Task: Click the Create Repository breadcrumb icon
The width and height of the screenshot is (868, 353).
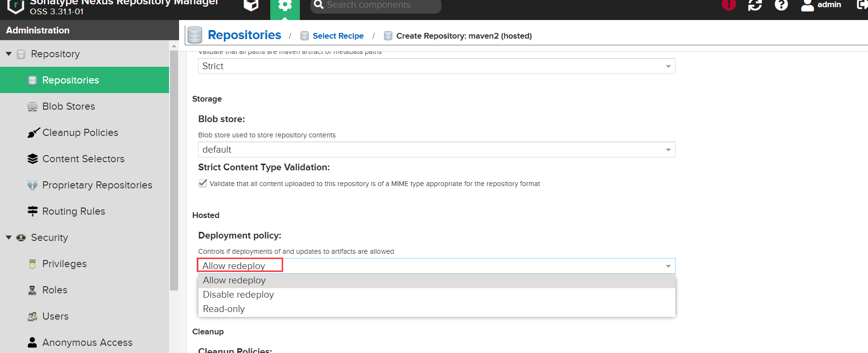Action: [388, 36]
